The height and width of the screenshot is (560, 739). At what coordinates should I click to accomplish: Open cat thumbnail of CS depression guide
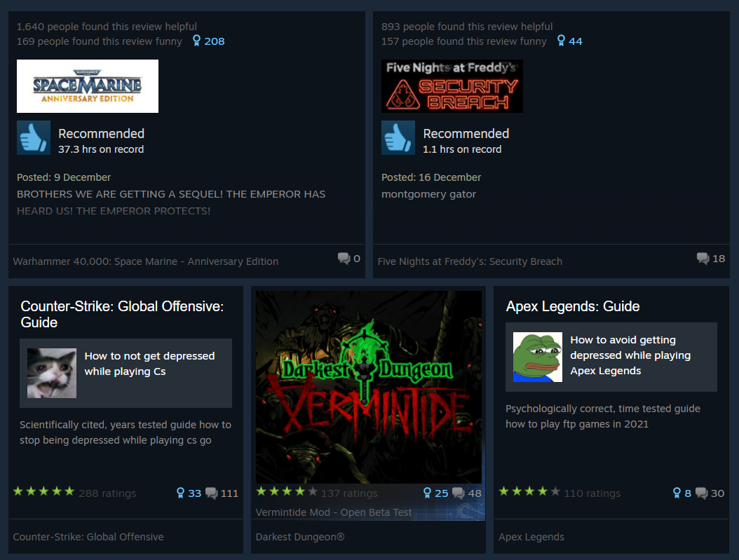(52, 373)
